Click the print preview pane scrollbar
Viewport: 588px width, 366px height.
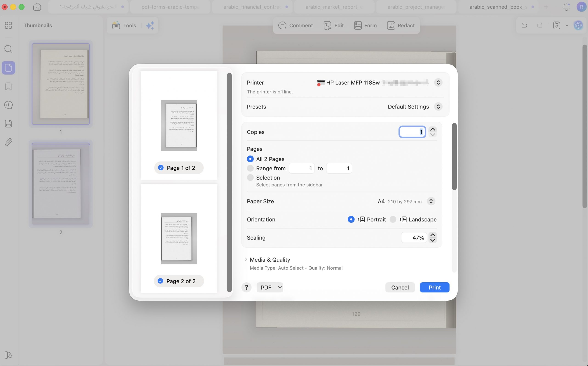click(229, 183)
